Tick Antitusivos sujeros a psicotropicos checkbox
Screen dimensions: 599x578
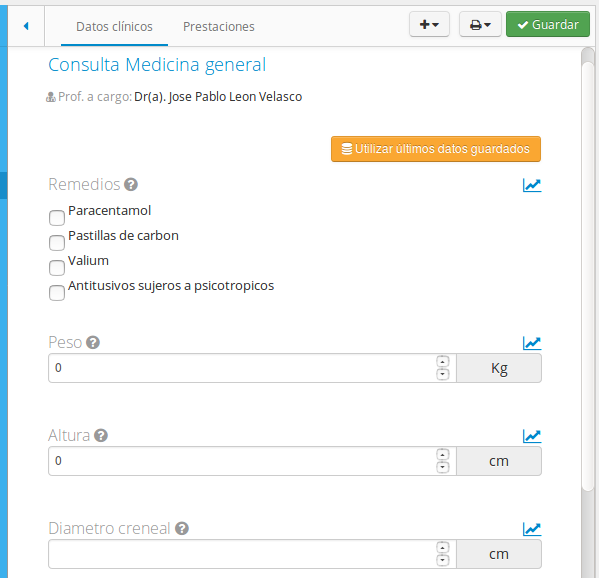click(x=57, y=293)
